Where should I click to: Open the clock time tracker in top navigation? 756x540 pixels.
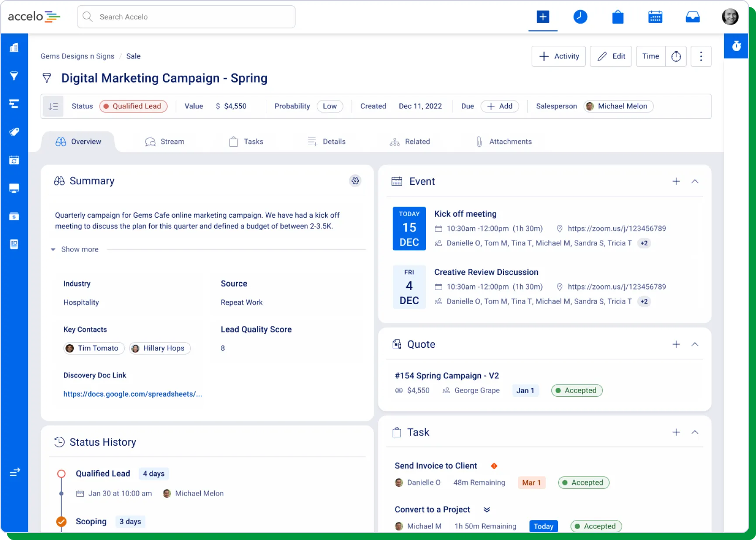click(580, 17)
